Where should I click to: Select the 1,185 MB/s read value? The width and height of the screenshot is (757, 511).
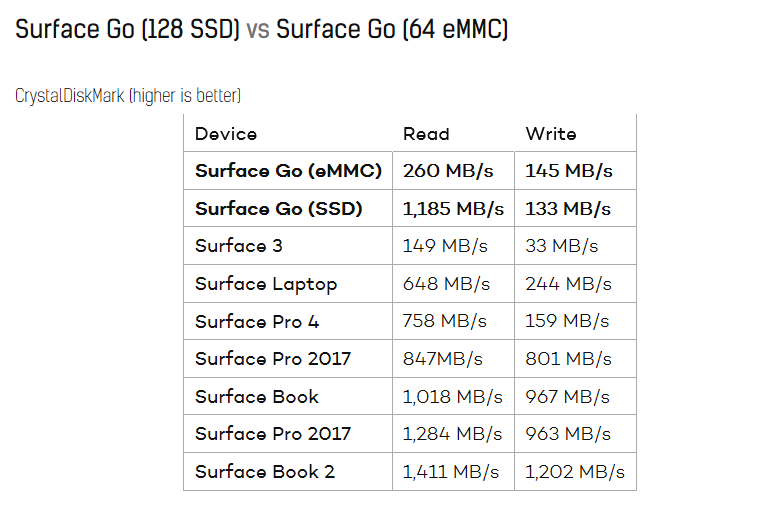[452, 209]
